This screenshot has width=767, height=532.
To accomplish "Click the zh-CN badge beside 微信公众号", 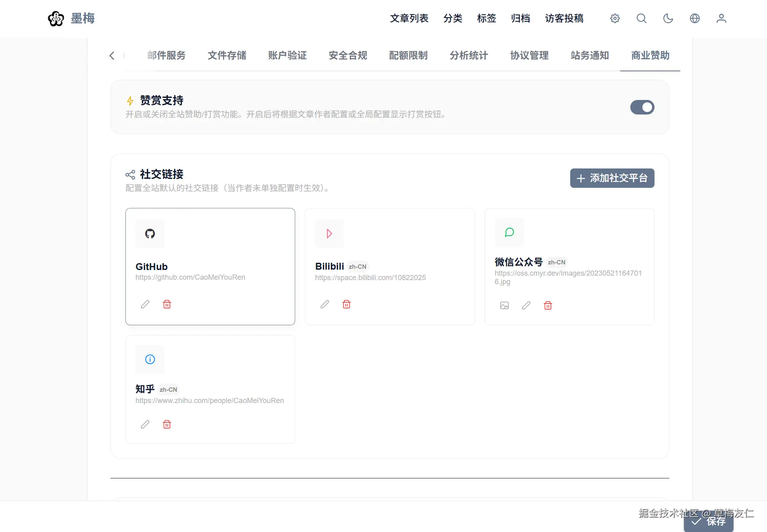I will [x=556, y=262].
